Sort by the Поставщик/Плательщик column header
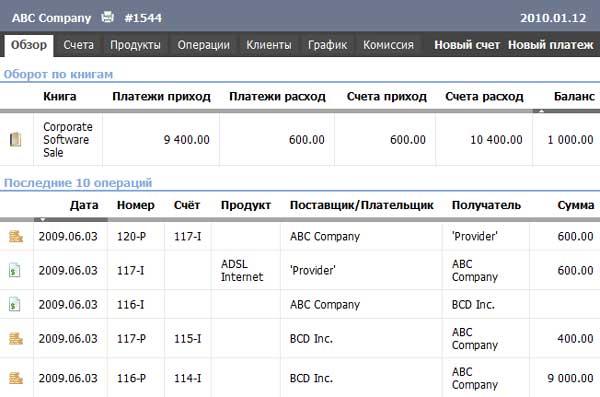 (x=362, y=205)
